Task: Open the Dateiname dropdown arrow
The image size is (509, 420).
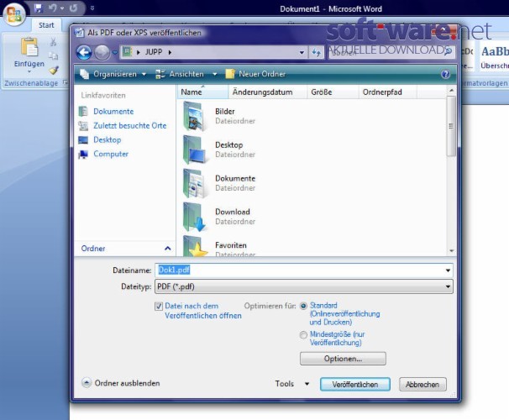Action: [448, 270]
